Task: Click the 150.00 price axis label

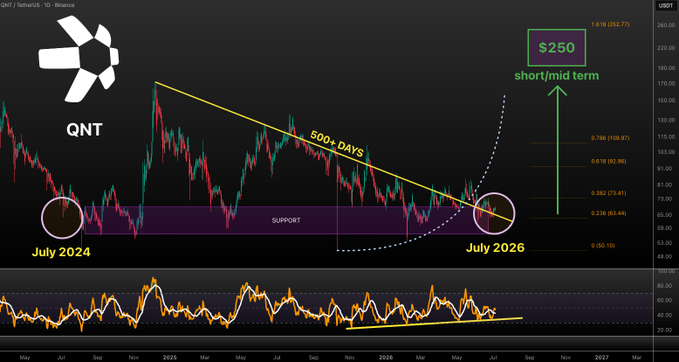Action: coord(666,100)
